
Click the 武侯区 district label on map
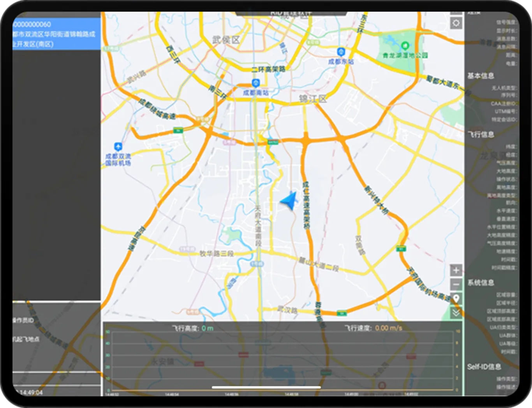tap(226, 40)
